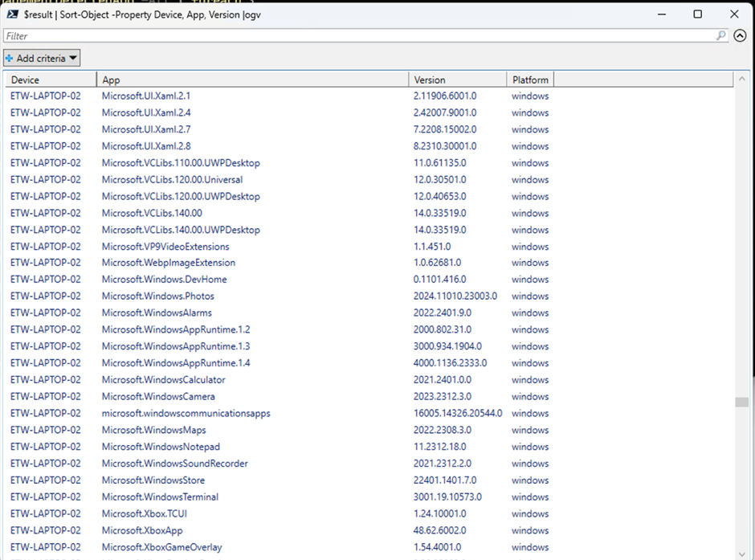Sort by the Device column header
The image size is (755, 560).
51,80
